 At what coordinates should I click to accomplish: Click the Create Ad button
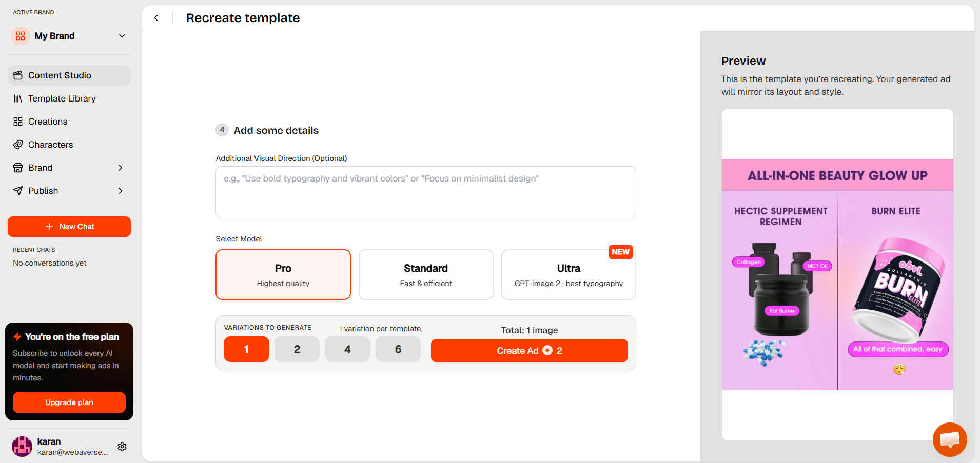530,351
